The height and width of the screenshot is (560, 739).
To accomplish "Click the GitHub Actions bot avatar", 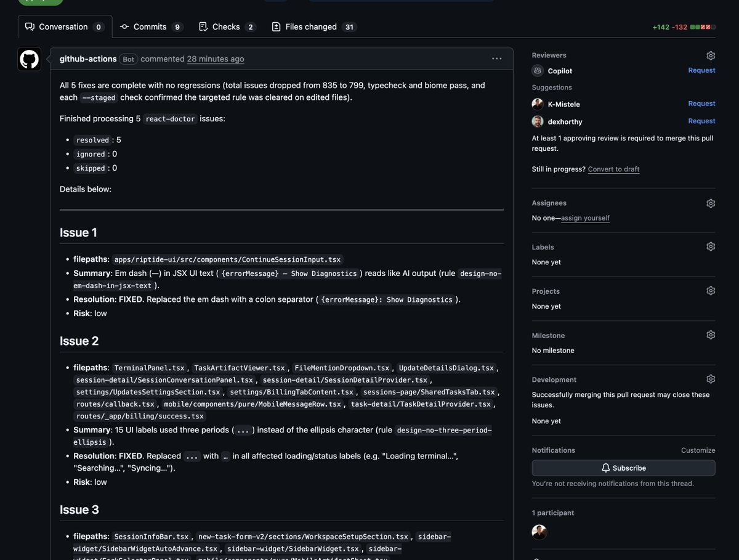I will [30, 59].
